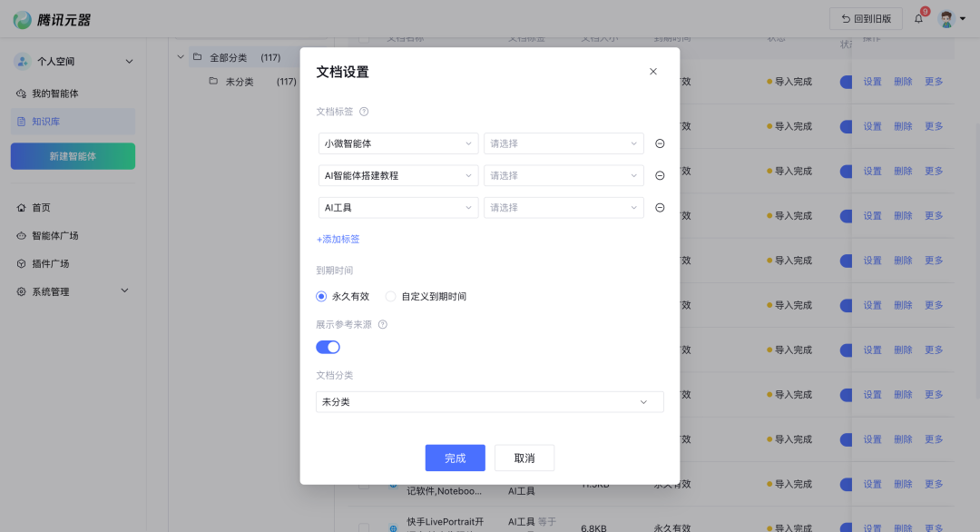Click the 智能体广场 icon
Screen dimensions: 980x532
point(21,236)
